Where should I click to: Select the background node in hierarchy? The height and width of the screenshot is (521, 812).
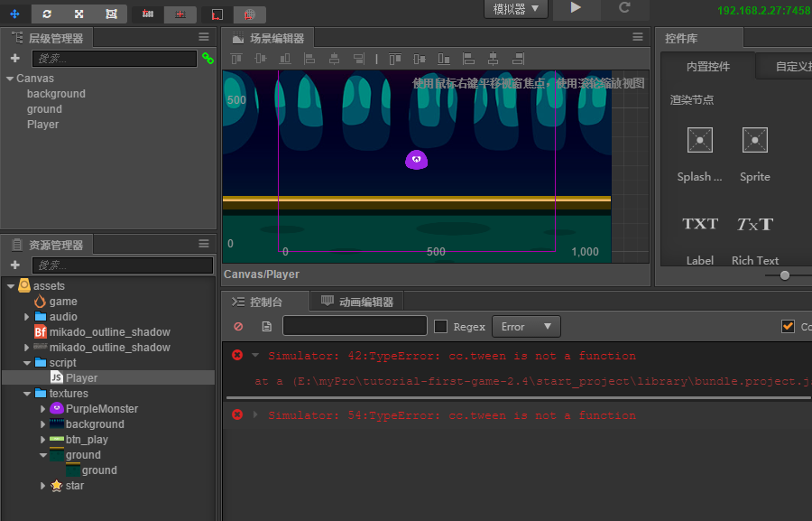click(x=56, y=94)
